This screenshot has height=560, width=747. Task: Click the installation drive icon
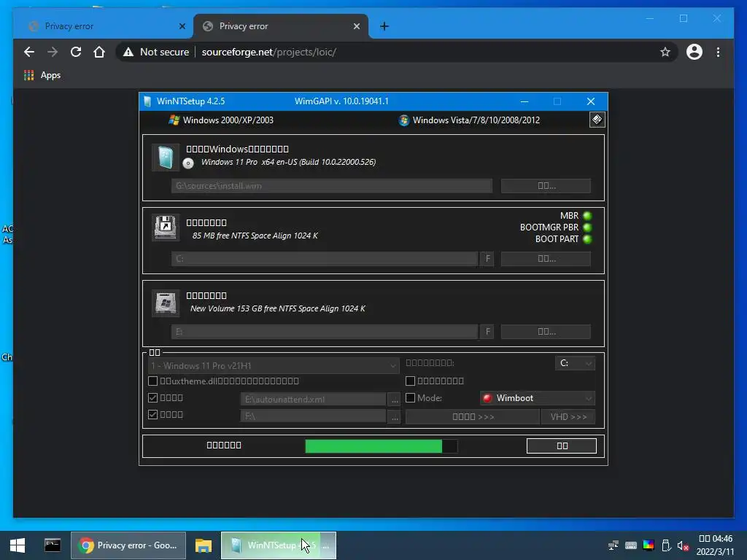point(166,303)
